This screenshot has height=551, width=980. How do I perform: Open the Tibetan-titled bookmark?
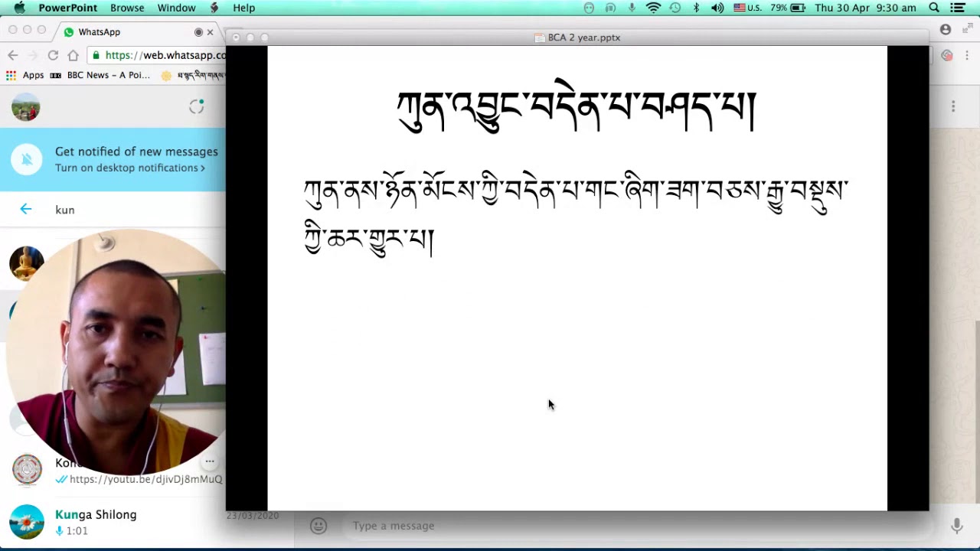point(193,75)
